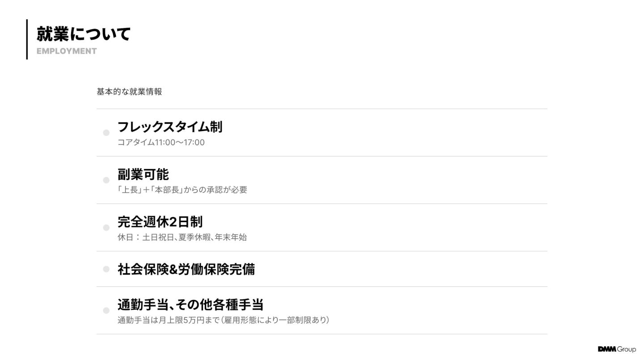Click the bullet beside 社会保険&労働保険完備

pyautogui.click(x=106, y=269)
